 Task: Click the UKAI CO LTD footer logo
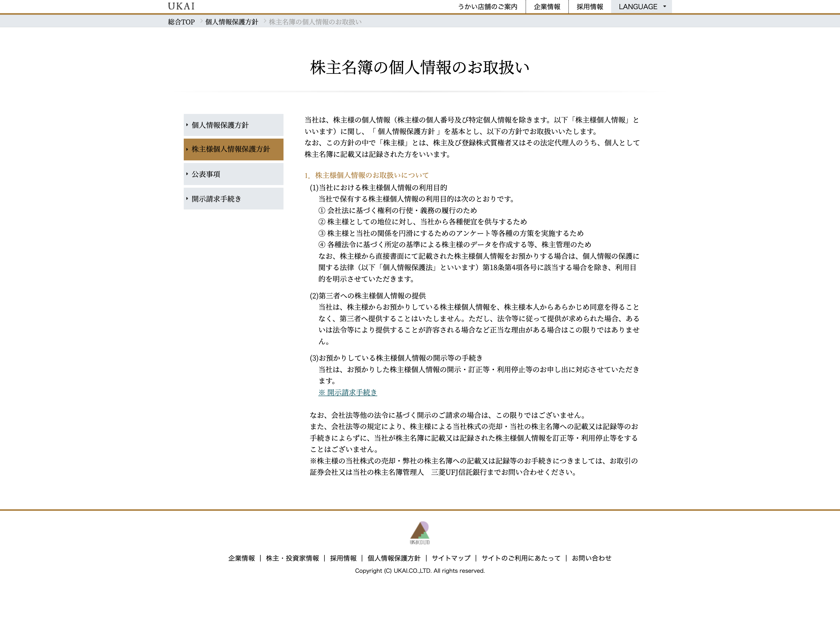420,533
